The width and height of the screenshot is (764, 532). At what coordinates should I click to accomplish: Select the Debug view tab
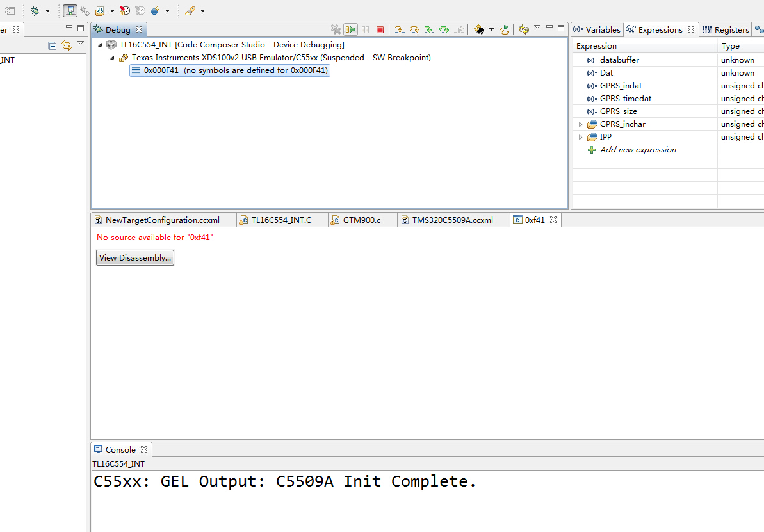pyautogui.click(x=118, y=29)
